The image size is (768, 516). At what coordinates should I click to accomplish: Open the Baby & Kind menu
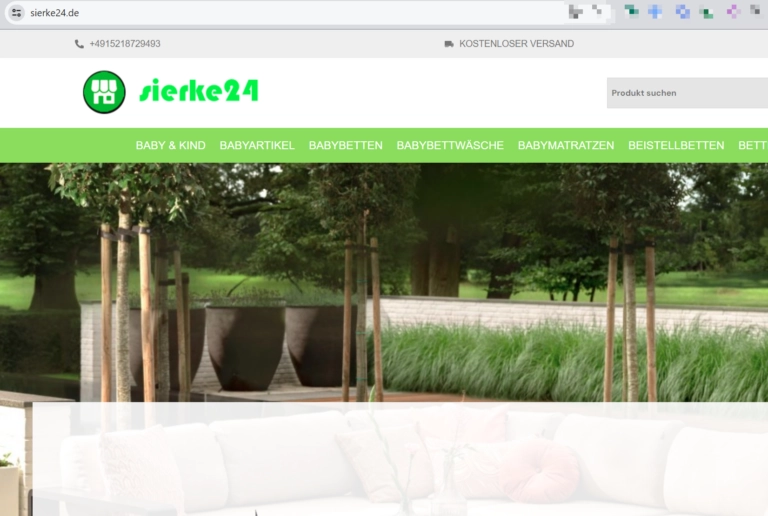170,145
